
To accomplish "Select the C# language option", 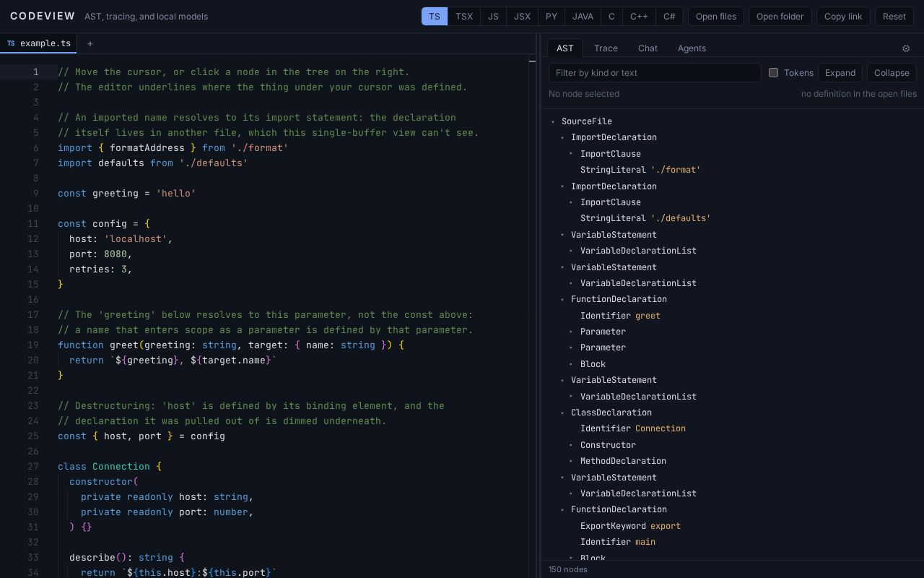I will click(669, 17).
